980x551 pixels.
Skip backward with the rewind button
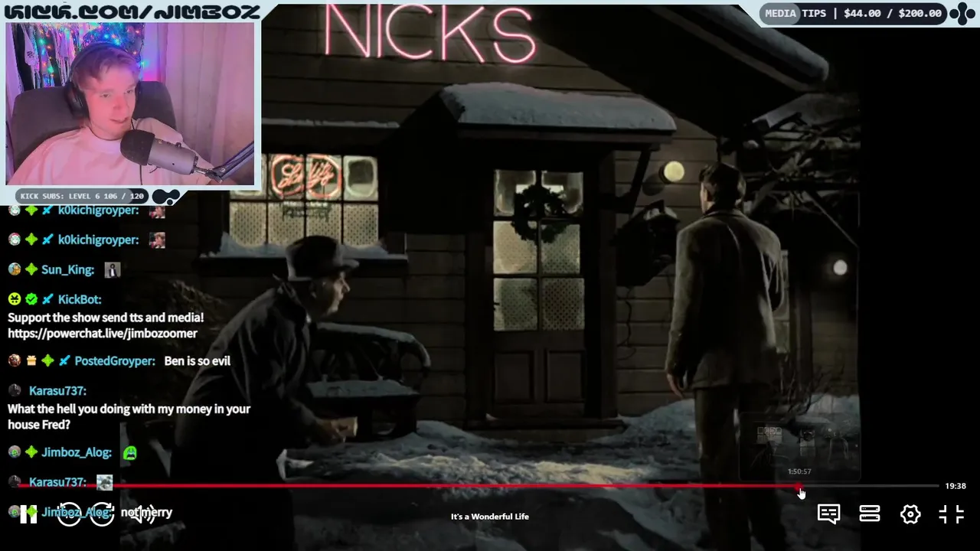(69, 514)
